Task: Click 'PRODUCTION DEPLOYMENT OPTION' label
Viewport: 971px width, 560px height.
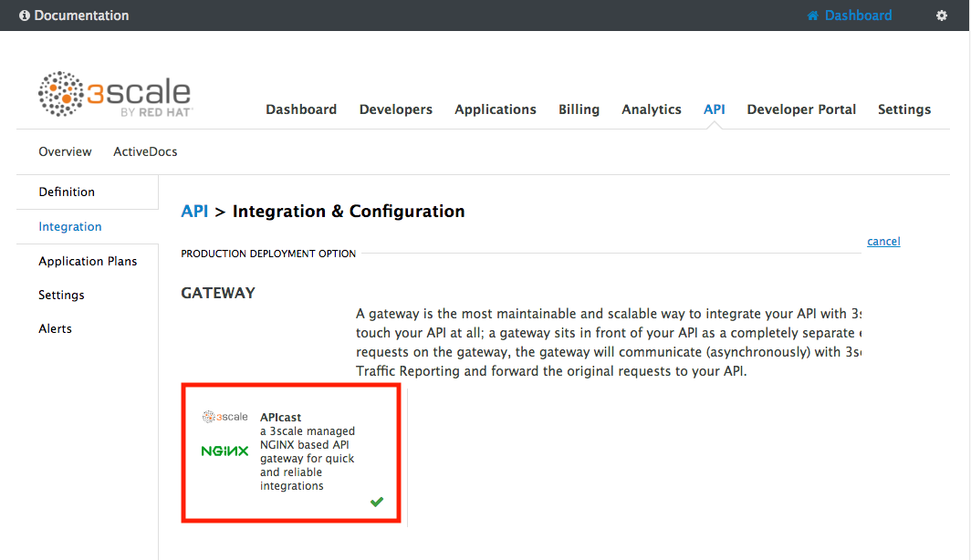Action: (x=268, y=254)
